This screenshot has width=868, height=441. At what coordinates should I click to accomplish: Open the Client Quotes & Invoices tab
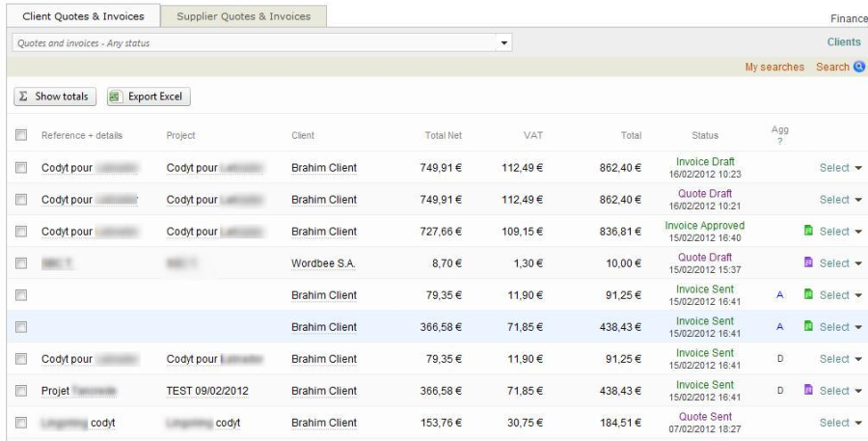[83, 16]
